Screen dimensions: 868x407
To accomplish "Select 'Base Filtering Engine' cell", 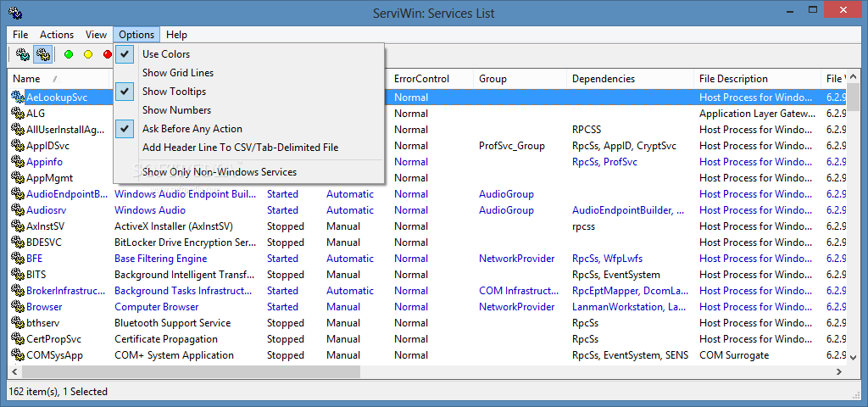I will pos(160,258).
